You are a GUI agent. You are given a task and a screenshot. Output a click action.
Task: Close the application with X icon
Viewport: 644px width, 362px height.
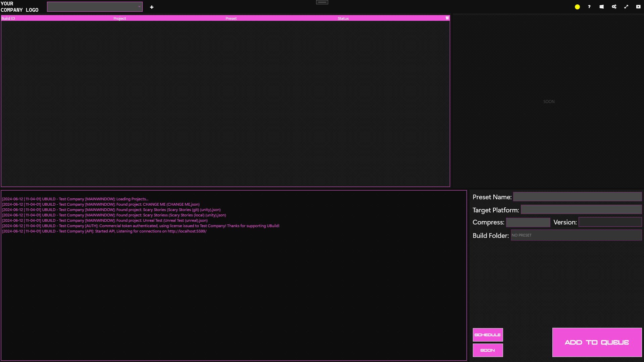coord(638,7)
